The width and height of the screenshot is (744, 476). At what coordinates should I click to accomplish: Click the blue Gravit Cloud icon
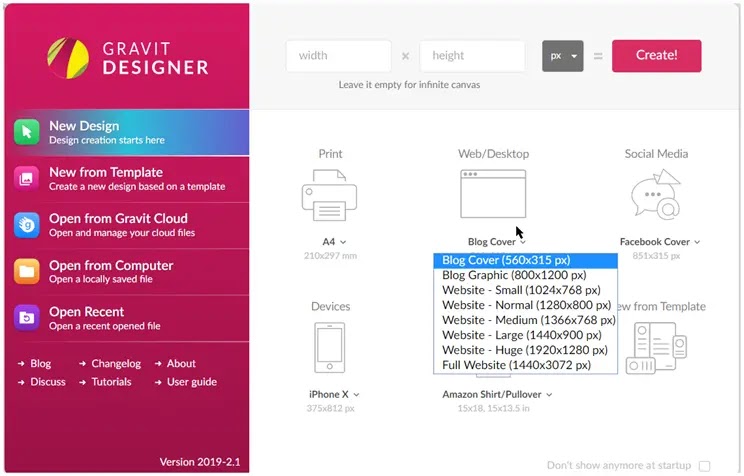[27, 225]
